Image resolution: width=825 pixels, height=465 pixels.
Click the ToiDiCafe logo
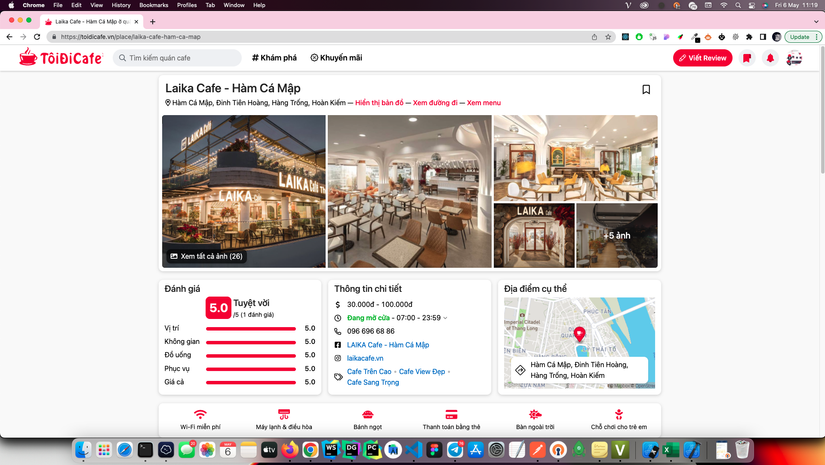pyautogui.click(x=61, y=57)
